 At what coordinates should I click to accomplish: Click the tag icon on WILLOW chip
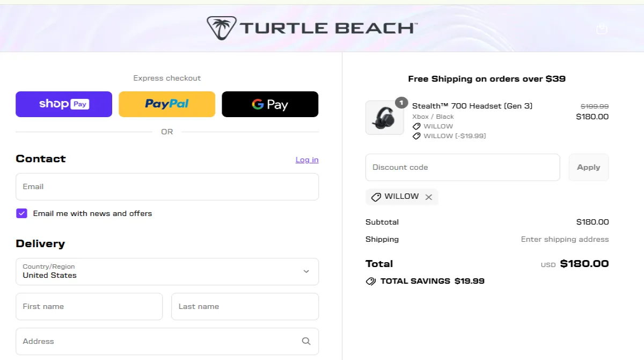tap(376, 197)
